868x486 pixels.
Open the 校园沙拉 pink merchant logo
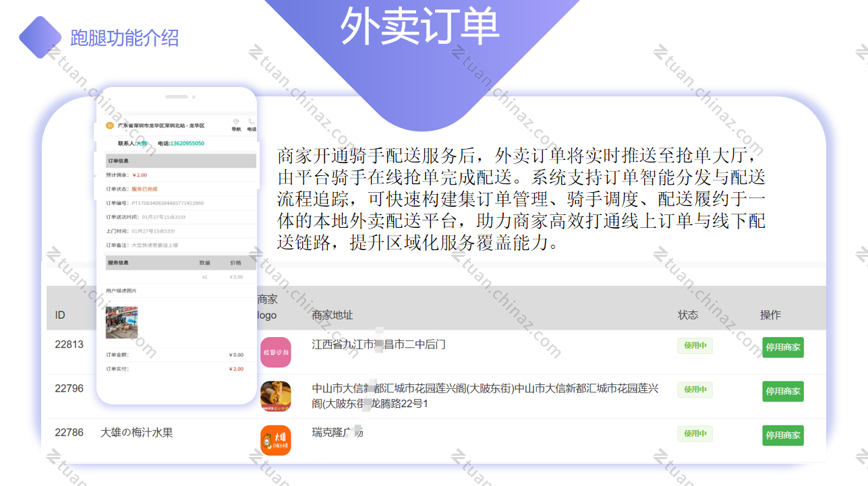coord(276,352)
